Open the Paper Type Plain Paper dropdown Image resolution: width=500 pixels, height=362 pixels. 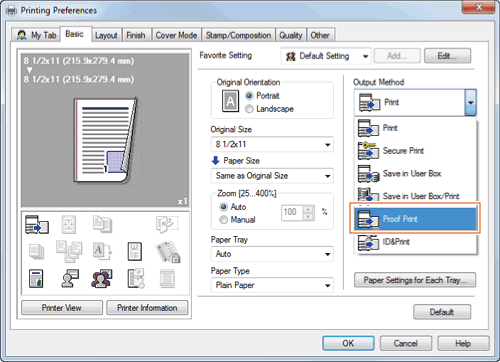pos(272,285)
